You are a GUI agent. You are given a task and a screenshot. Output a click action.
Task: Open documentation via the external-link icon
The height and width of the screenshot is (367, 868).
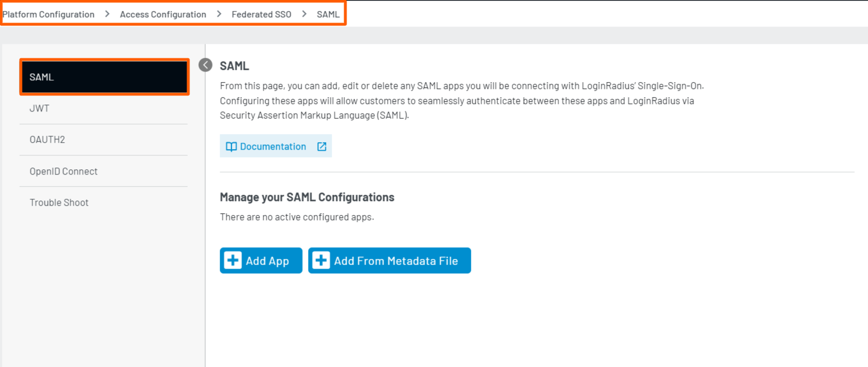coord(322,146)
